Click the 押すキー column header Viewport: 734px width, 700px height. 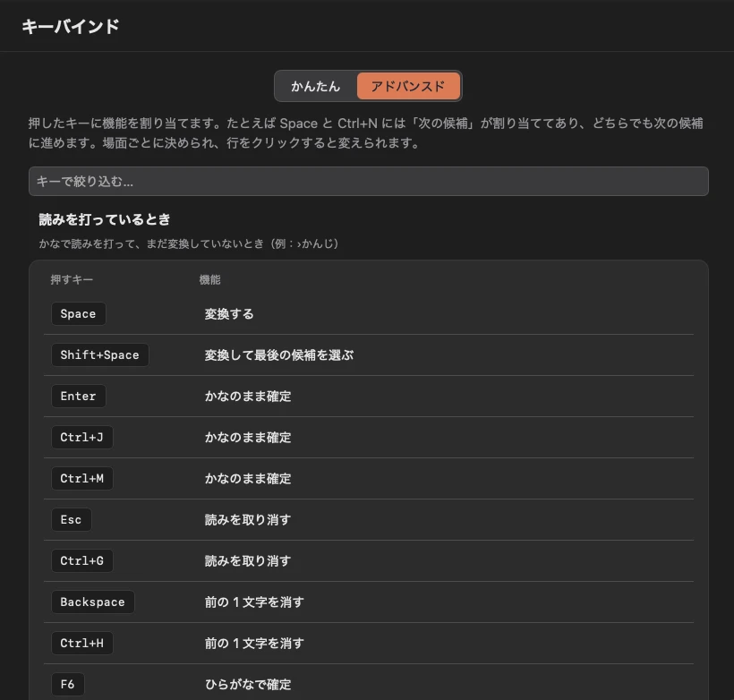coord(72,279)
